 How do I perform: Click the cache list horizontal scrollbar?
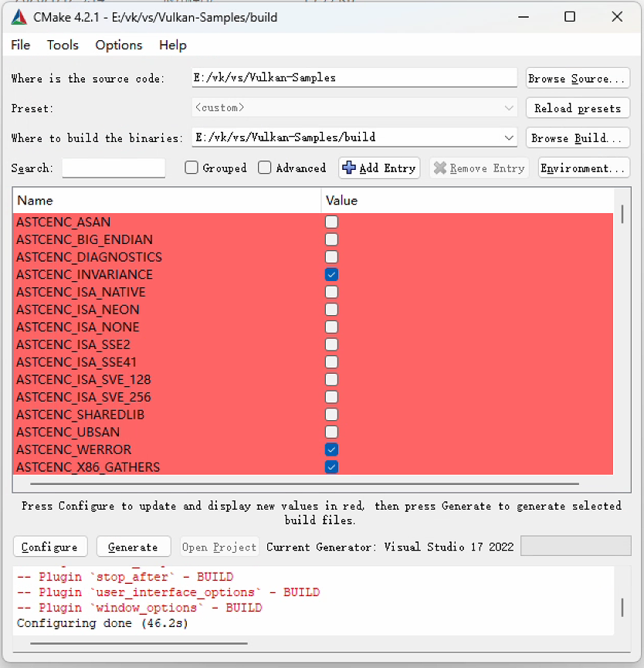[x=304, y=484]
